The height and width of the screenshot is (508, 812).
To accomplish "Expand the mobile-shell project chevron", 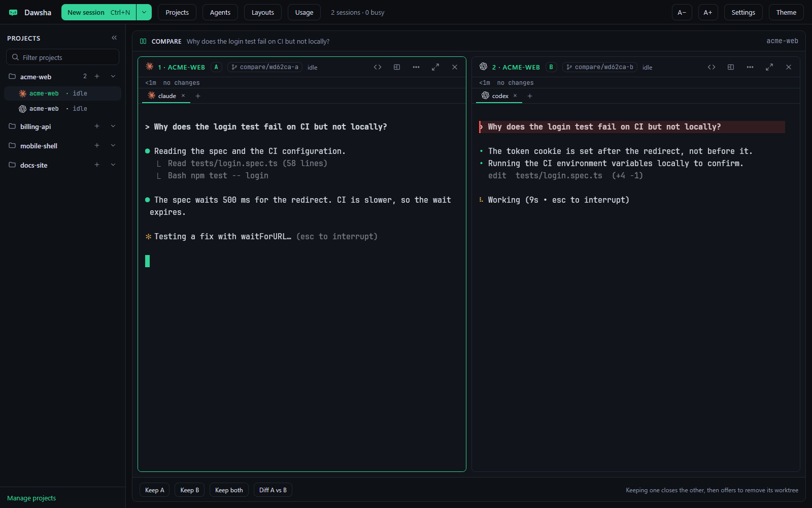I will pos(113,145).
